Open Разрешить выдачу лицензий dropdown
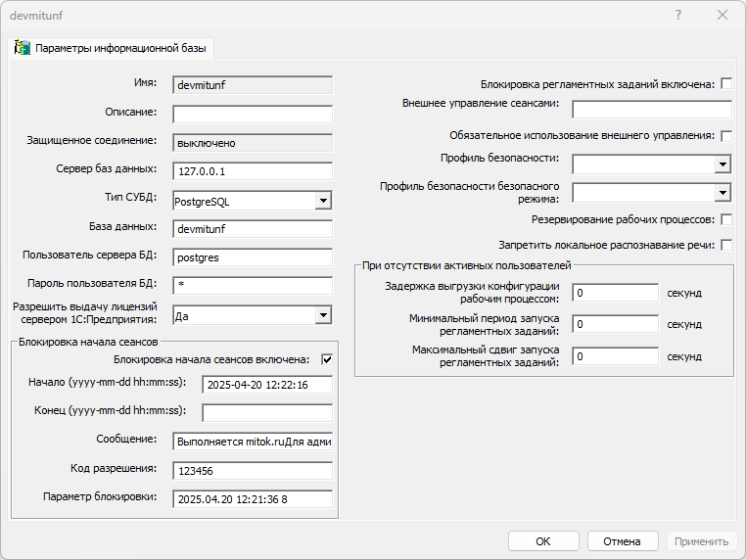Viewport: 746px width, 560px height. (x=322, y=315)
